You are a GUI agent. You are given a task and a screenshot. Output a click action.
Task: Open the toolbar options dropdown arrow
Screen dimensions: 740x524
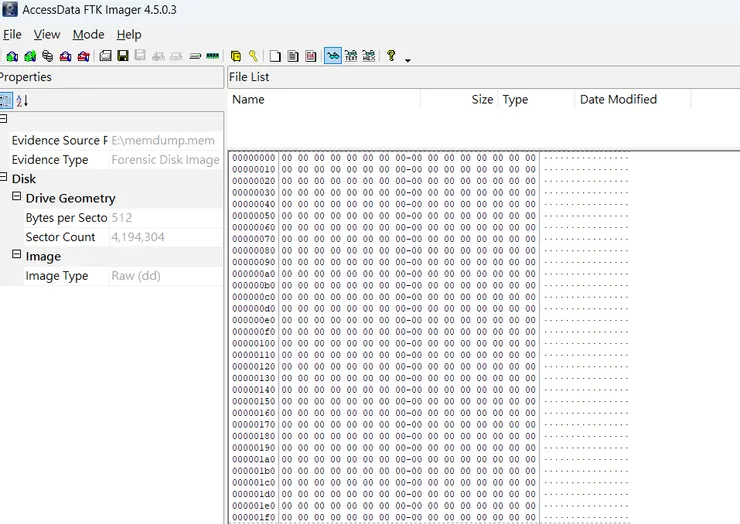click(x=408, y=60)
